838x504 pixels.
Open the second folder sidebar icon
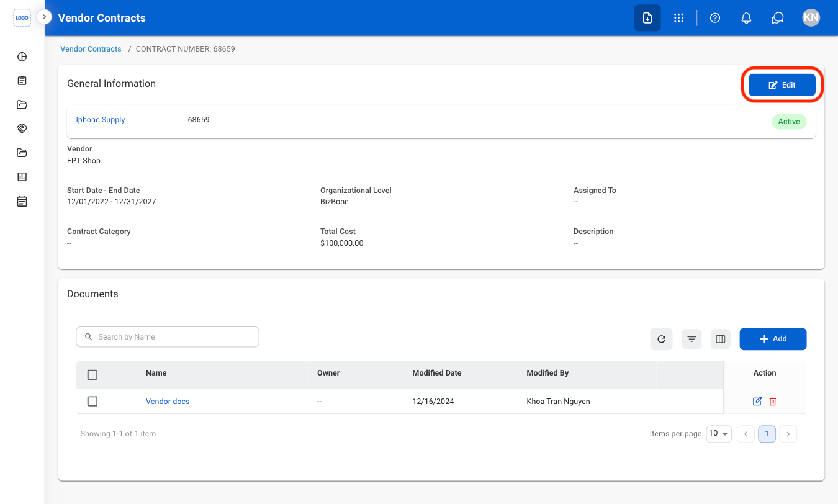click(x=22, y=153)
